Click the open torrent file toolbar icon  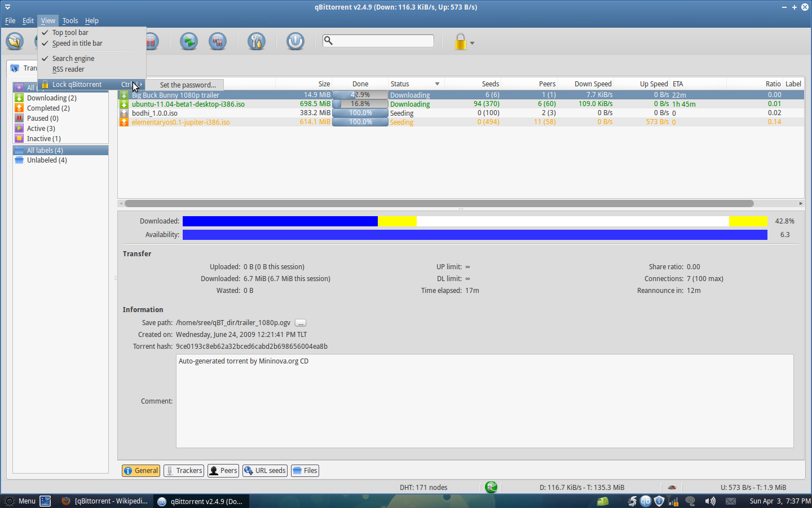(15, 41)
